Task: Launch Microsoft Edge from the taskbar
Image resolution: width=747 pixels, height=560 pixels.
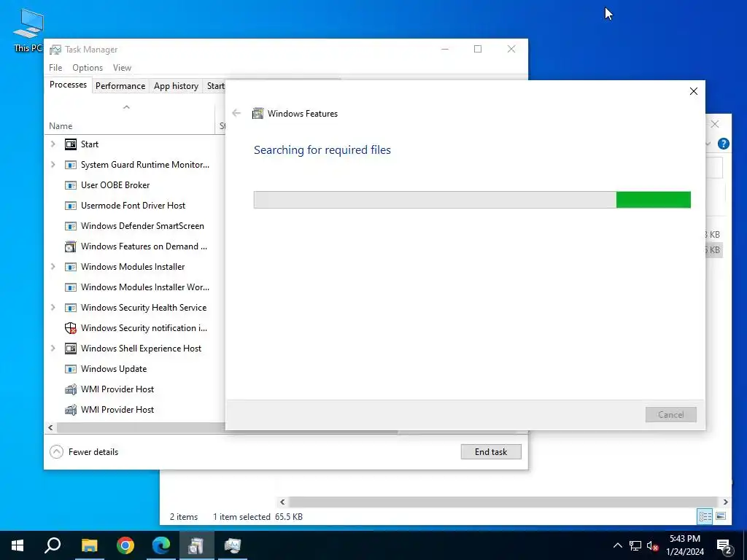Action: point(161,545)
